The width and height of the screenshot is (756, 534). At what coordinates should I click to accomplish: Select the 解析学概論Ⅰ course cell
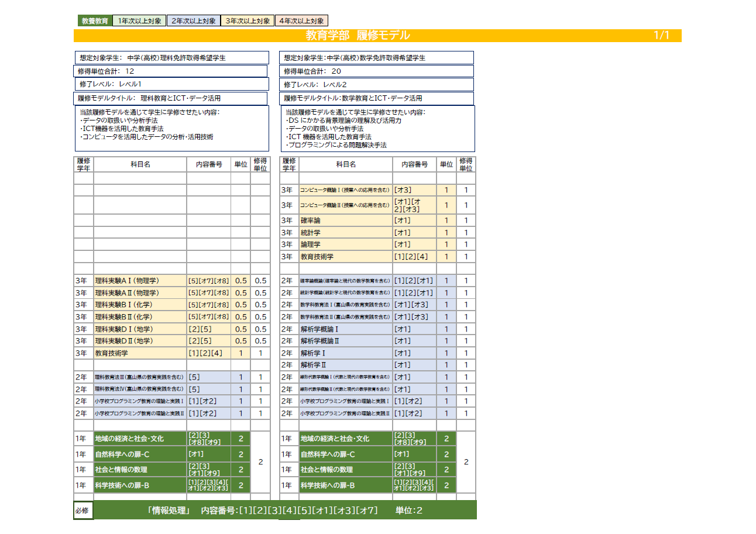pyautogui.click(x=346, y=329)
